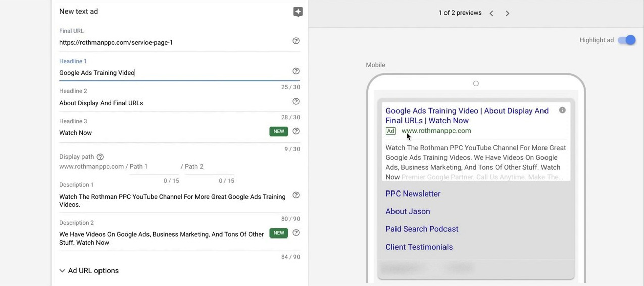Screen dimensions: 644x286
Task: Click www.rothmanppc.com URL in preview
Action: 436,131
